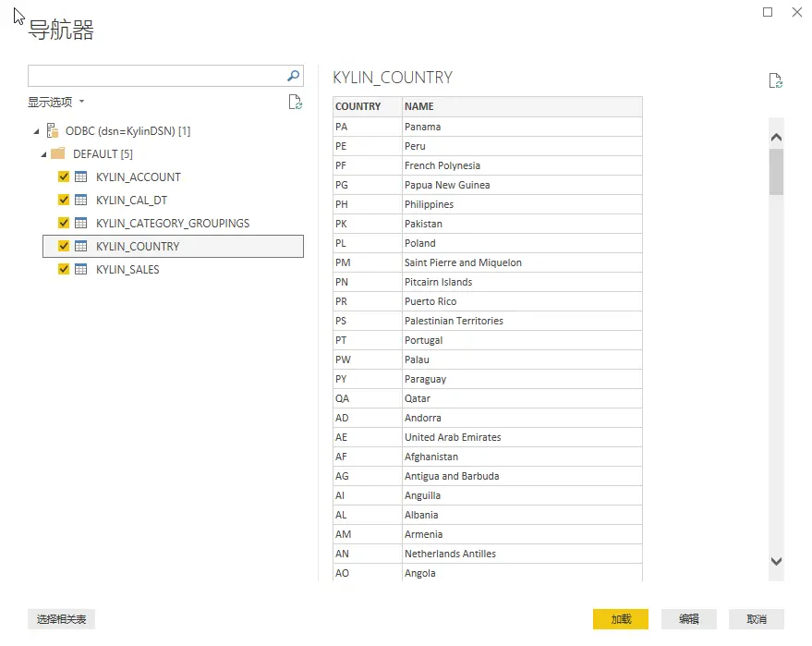
Task: Collapse the DEFAULT [5] folder node
Action: click(44, 154)
